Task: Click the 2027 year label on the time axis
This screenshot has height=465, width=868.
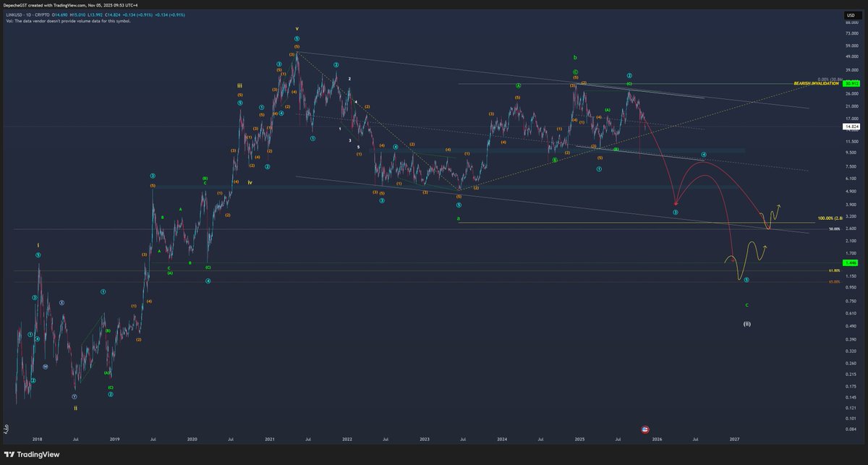Action: tap(735, 439)
